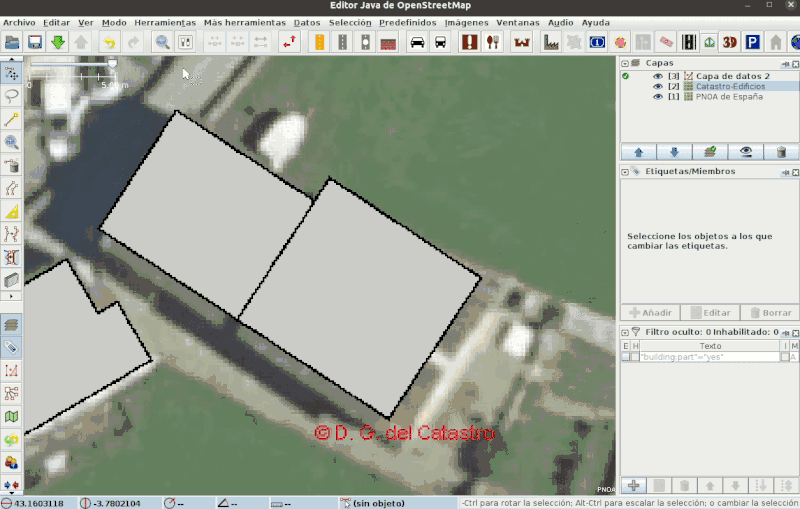Screen dimensions: 800x509
Task: Hide the Catastro-Edificios layer eye icon
Action: coord(658,87)
